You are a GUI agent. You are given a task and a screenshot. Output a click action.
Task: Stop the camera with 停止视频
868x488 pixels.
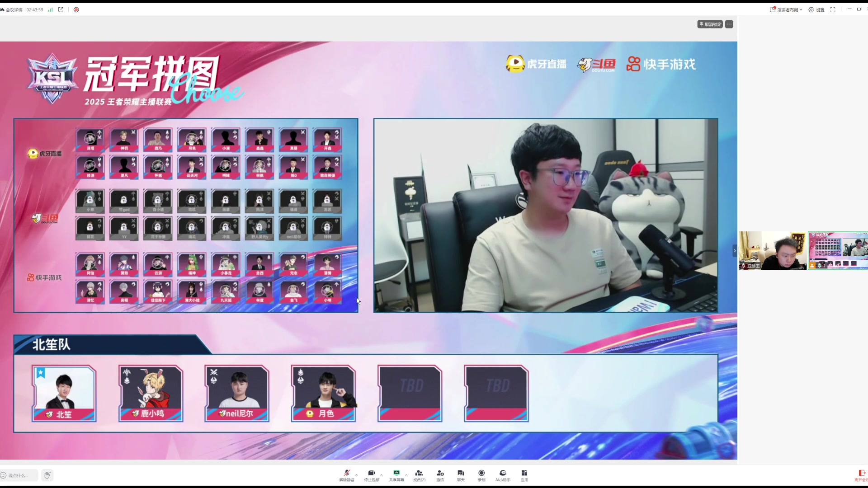click(372, 475)
